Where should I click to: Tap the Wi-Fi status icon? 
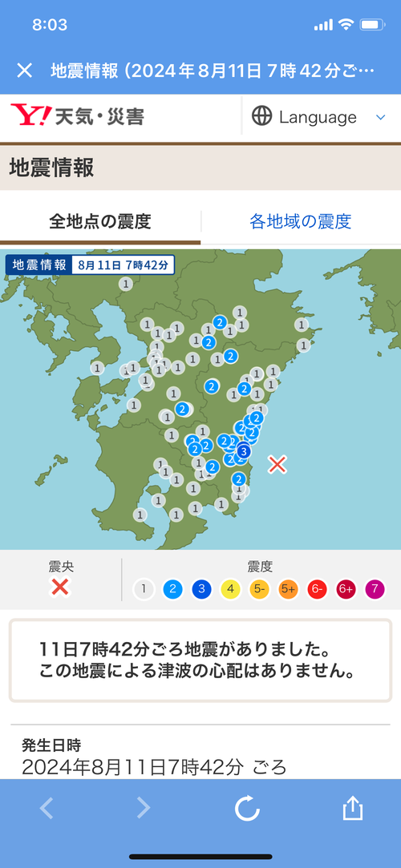347,25
